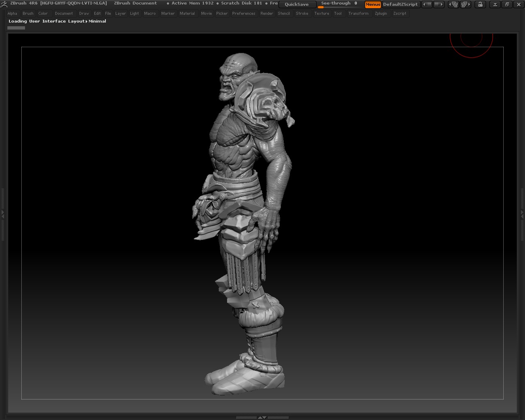Open the File menu

pyautogui.click(x=108, y=14)
